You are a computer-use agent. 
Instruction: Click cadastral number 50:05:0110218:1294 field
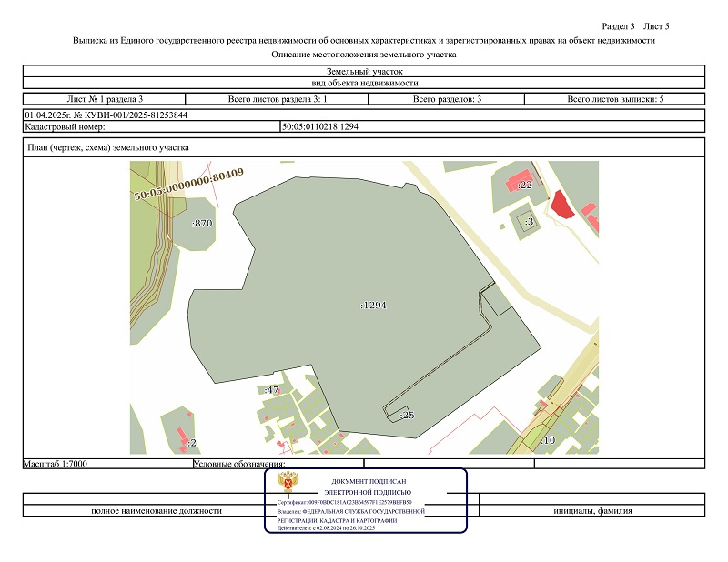[320, 126]
